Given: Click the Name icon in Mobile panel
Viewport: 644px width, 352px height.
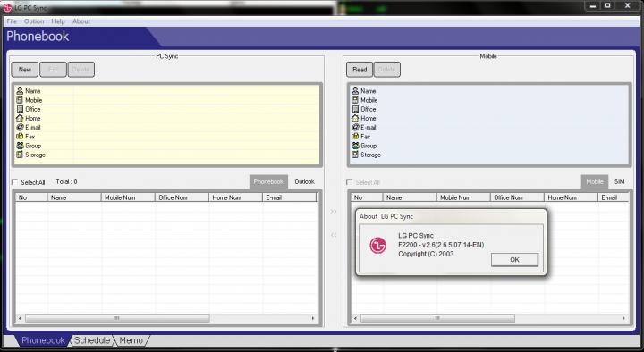Looking at the screenshot, I should (x=355, y=90).
